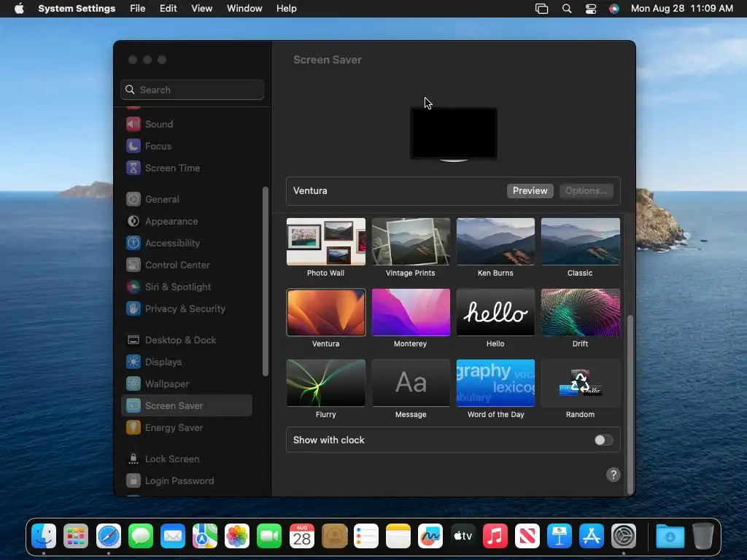The width and height of the screenshot is (747, 560).
Task: Click the Screen Saver pane scrollbar
Action: coord(630,404)
